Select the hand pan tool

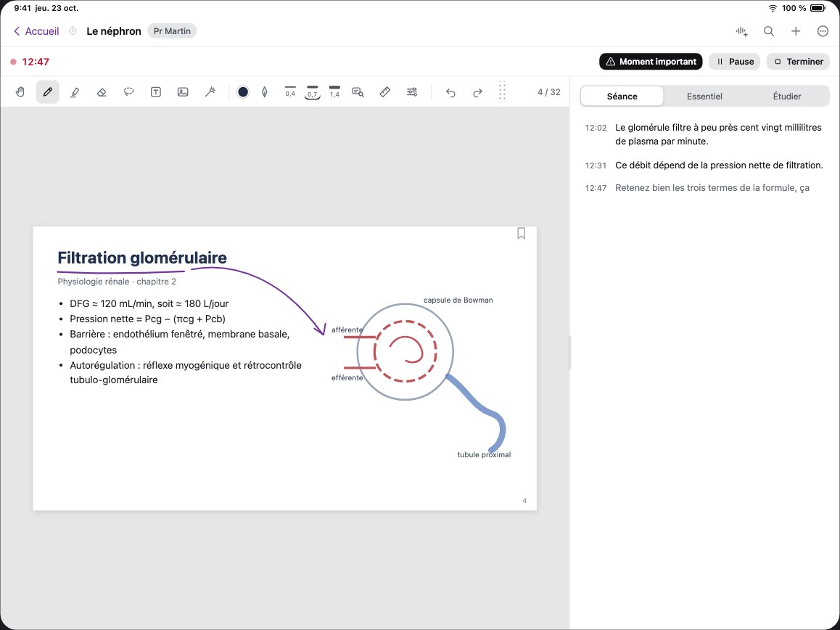coord(20,92)
